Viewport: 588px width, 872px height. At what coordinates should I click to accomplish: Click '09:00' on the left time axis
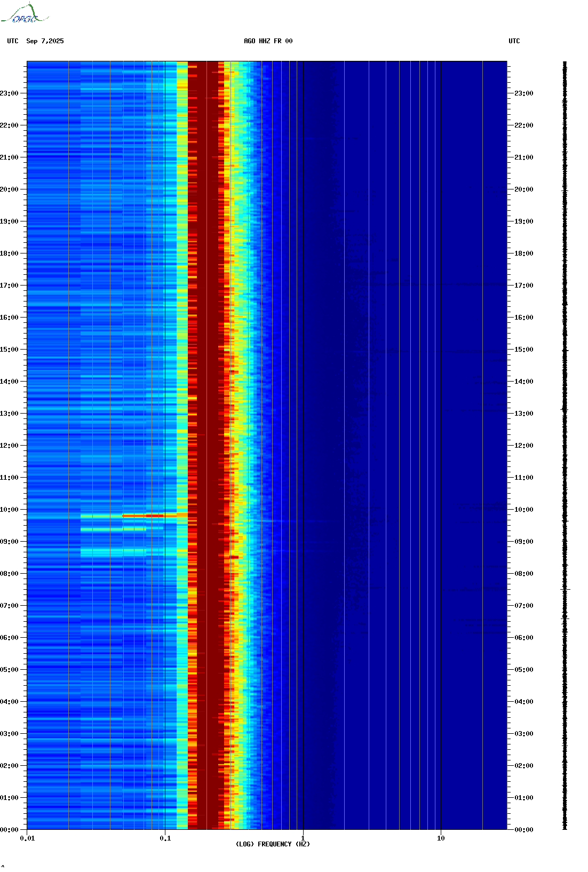(9, 542)
